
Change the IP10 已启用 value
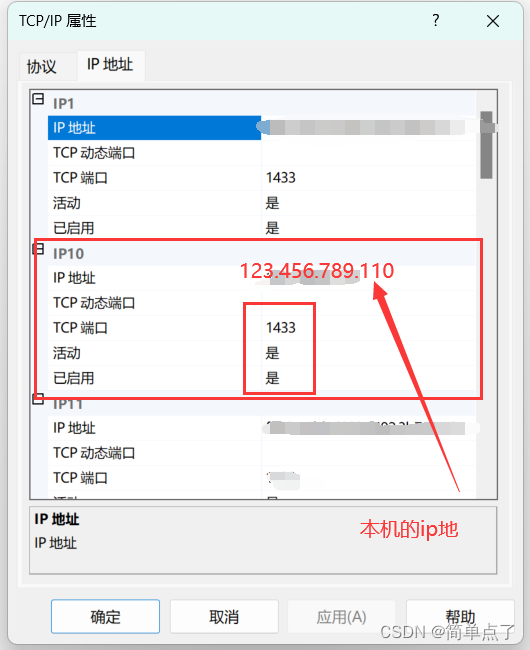[368, 378]
